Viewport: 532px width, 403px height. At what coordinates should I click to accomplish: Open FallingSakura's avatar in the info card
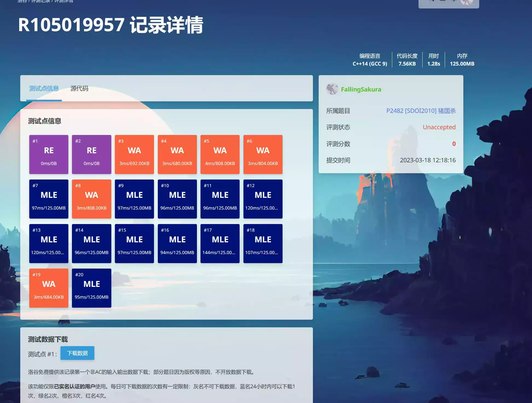coord(332,89)
